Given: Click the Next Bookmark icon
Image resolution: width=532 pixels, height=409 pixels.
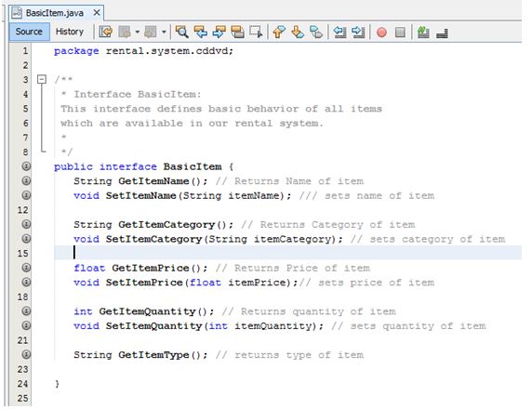Looking at the screenshot, I should [298, 32].
